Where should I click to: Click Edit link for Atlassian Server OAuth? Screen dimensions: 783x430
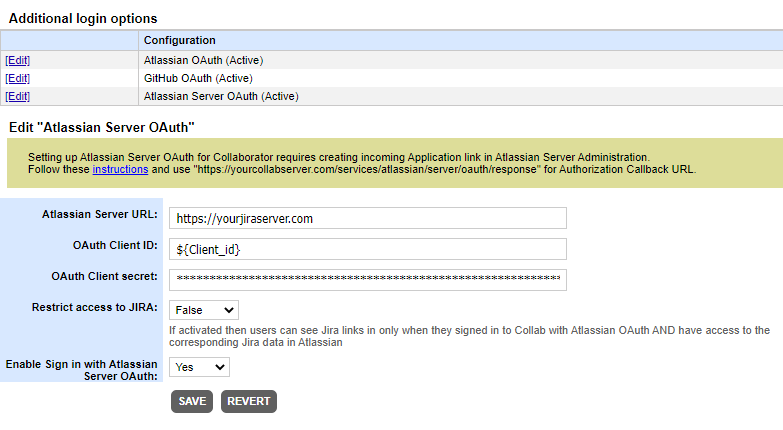[17, 96]
